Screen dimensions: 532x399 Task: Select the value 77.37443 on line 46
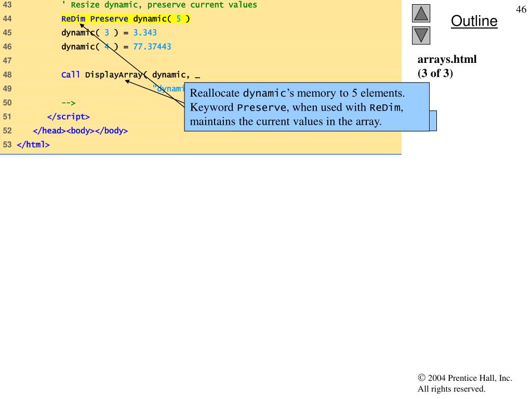(152, 46)
